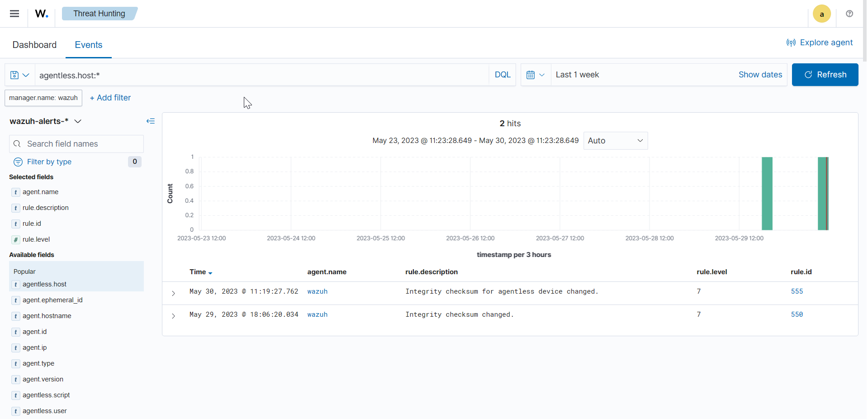
Task: Click Add filter below the query bar
Action: tap(110, 98)
